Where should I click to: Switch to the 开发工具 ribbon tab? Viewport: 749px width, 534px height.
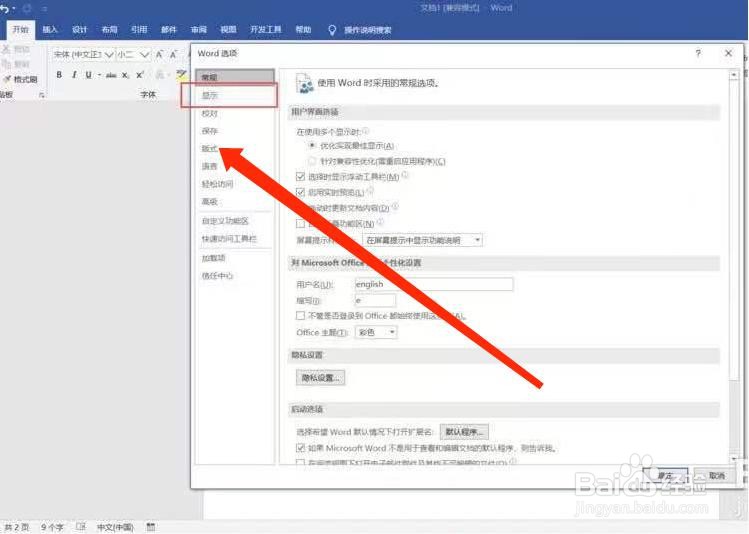[x=266, y=30]
